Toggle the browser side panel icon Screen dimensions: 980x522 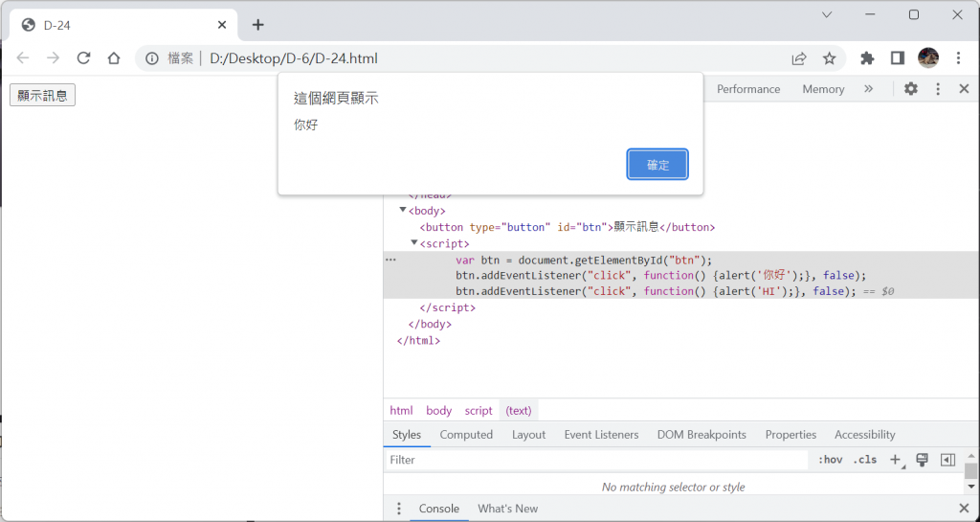point(898,58)
